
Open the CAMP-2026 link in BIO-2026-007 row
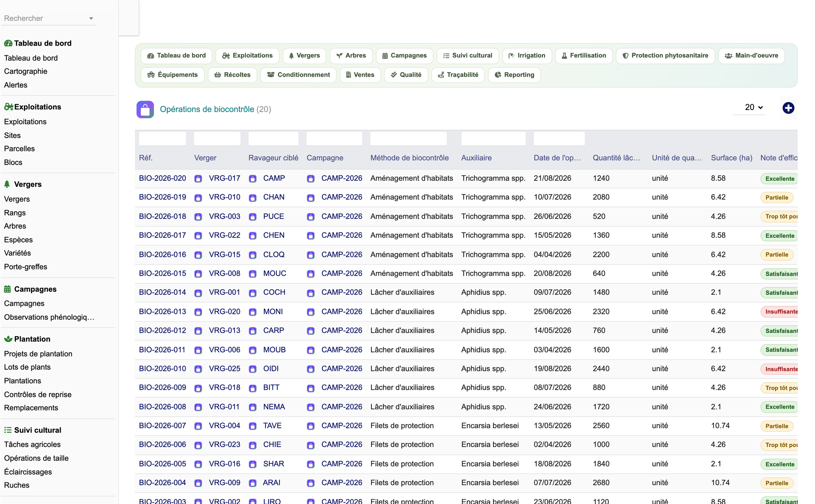click(342, 426)
